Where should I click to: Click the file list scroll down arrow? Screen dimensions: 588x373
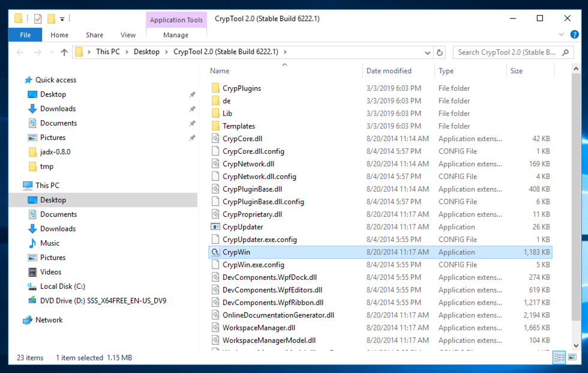tap(575, 345)
